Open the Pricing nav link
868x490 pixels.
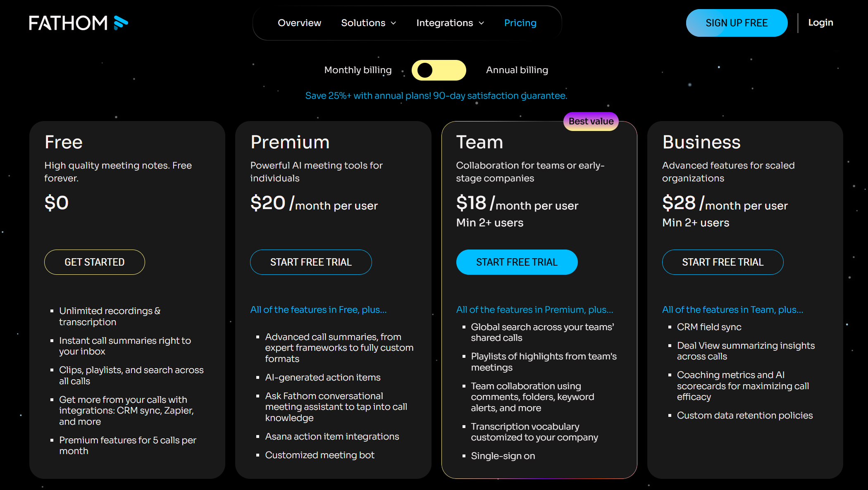520,23
